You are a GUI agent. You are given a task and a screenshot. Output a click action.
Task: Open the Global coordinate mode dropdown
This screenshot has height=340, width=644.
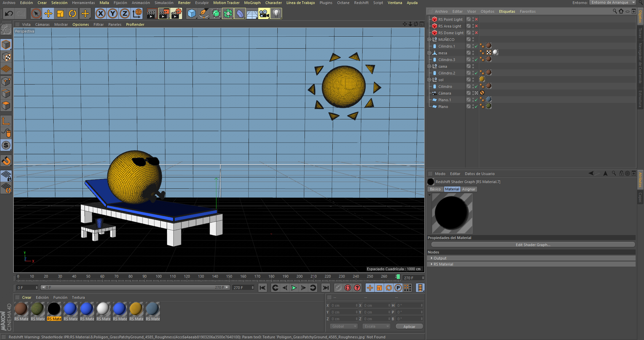(x=344, y=326)
